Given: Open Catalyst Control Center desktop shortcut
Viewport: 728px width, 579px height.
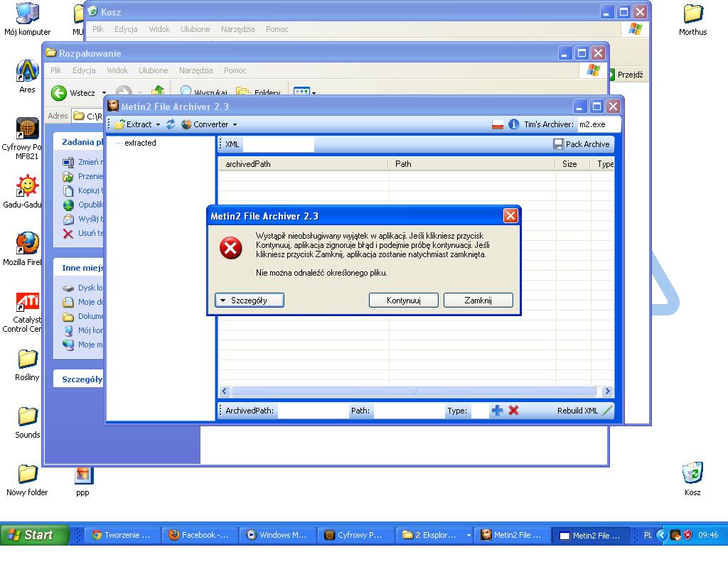Looking at the screenshot, I should 22,313.
